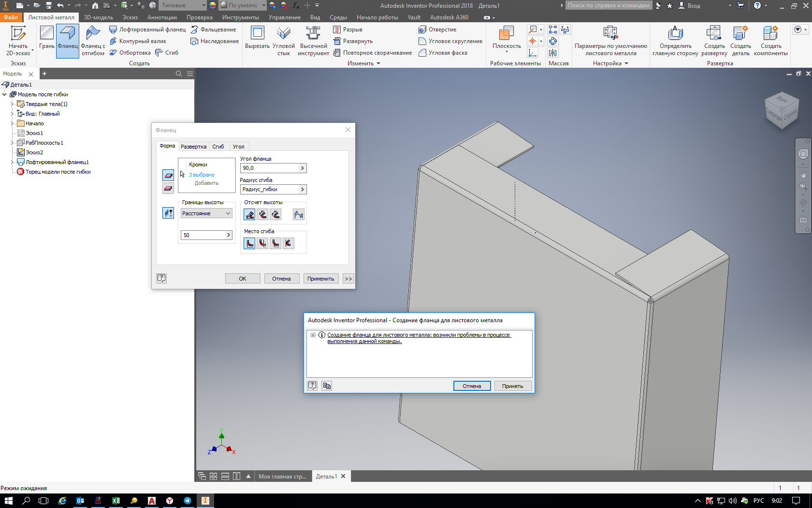The height and width of the screenshot is (508, 812).
Task: Choose the Фланец с отгибом tool
Action: point(93,41)
